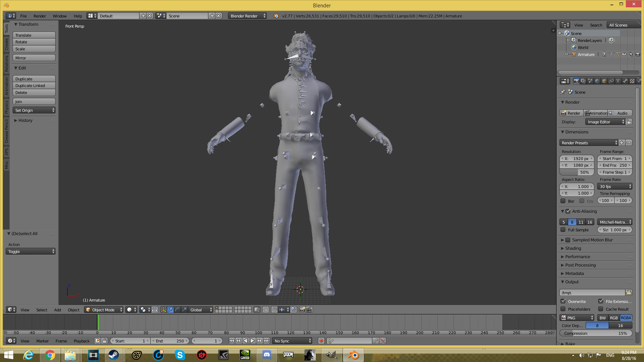The height and width of the screenshot is (362, 644).
Task: Open the Object Mode dropdown
Action: [103, 310]
